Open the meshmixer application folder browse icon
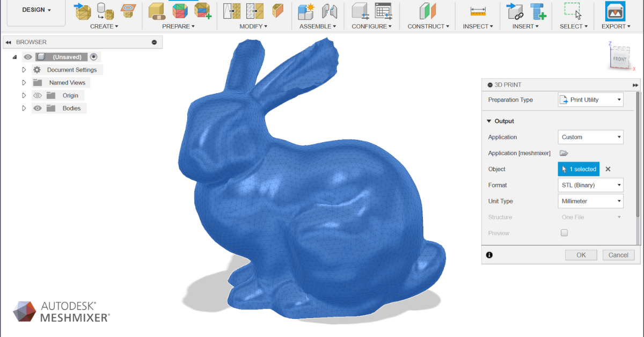Image resolution: width=644 pixels, height=337 pixels. 563,153
